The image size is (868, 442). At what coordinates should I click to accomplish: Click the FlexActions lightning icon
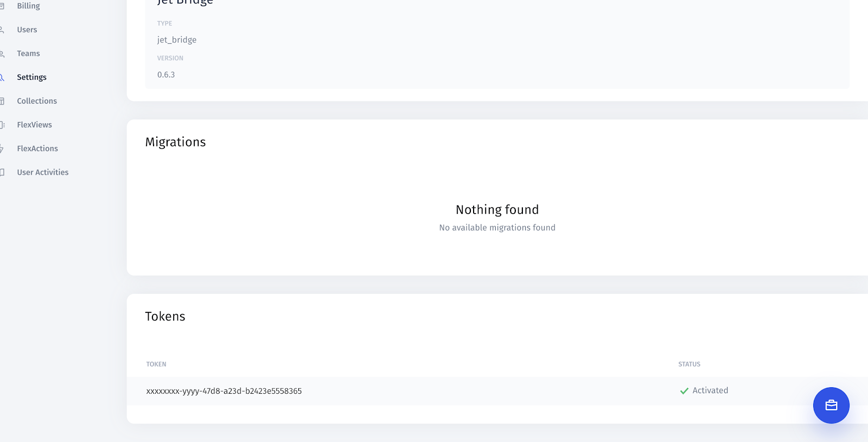coord(2,149)
